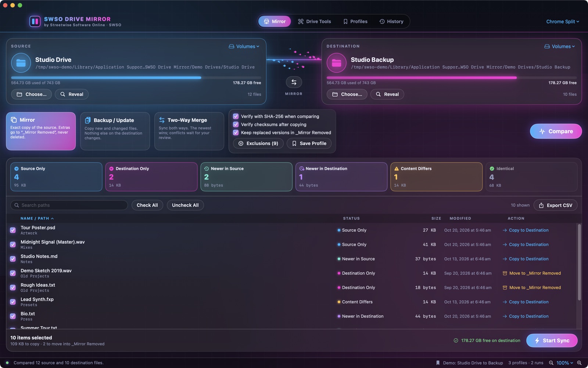Open the destination Volumes dropdown
The image size is (588, 368).
click(560, 46)
